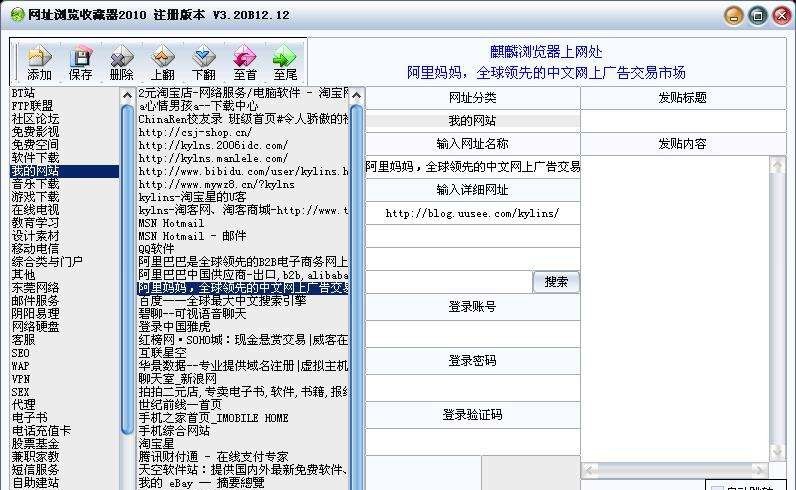Select the 东莞网络 category

[35, 288]
